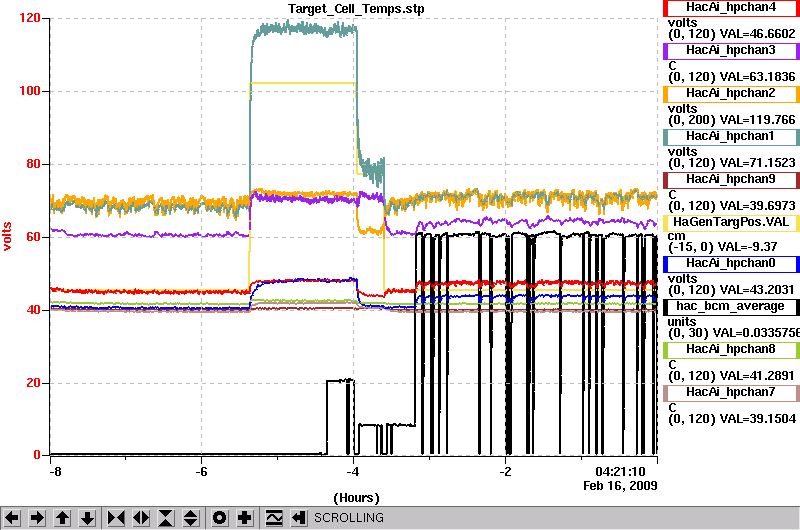This screenshot has width=800, height=530.
Task: Click the pan left arrow button
Action: pos(12,518)
